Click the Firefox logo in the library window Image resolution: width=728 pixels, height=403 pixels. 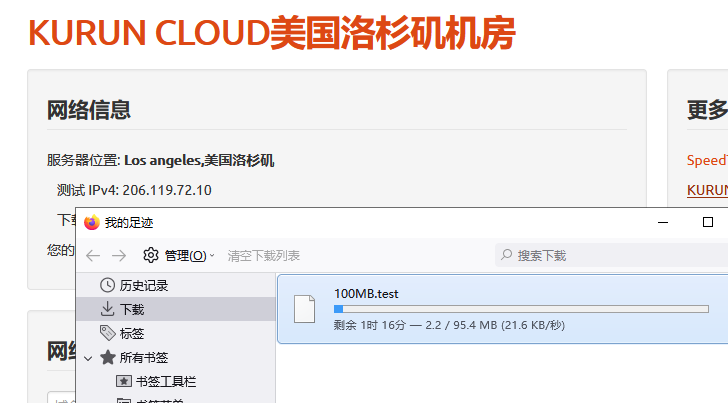[x=92, y=222]
